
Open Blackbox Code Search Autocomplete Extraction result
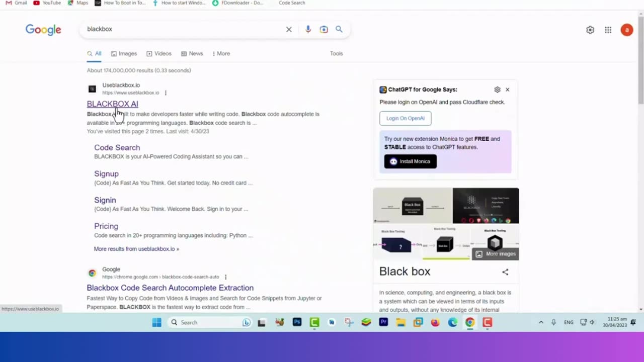170,288
